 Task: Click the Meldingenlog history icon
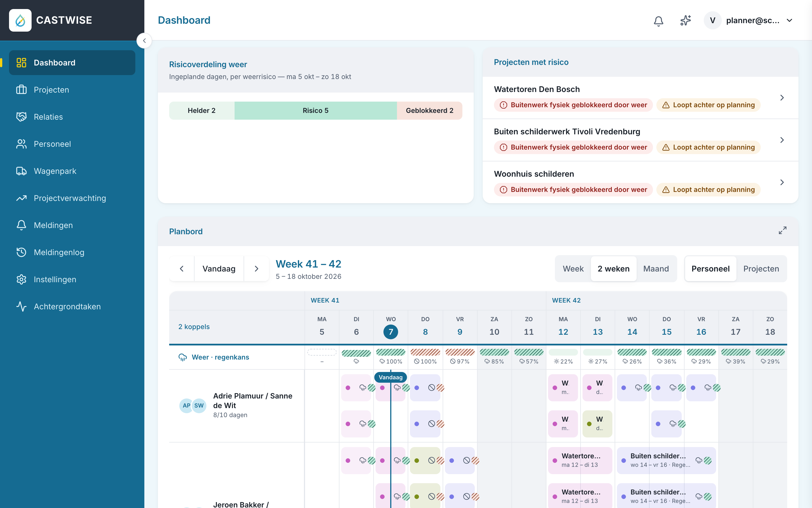coord(21,252)
